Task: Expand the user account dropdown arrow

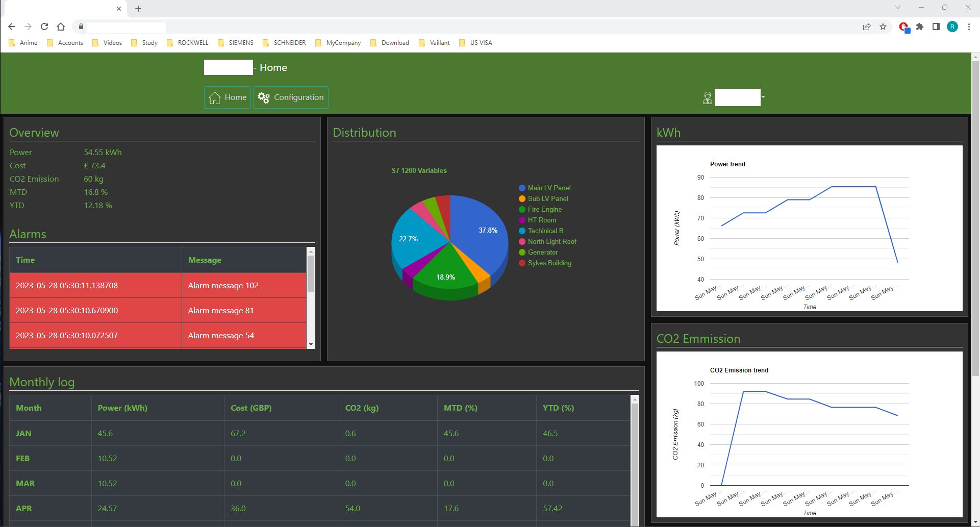Action: (x=763, y=97)
